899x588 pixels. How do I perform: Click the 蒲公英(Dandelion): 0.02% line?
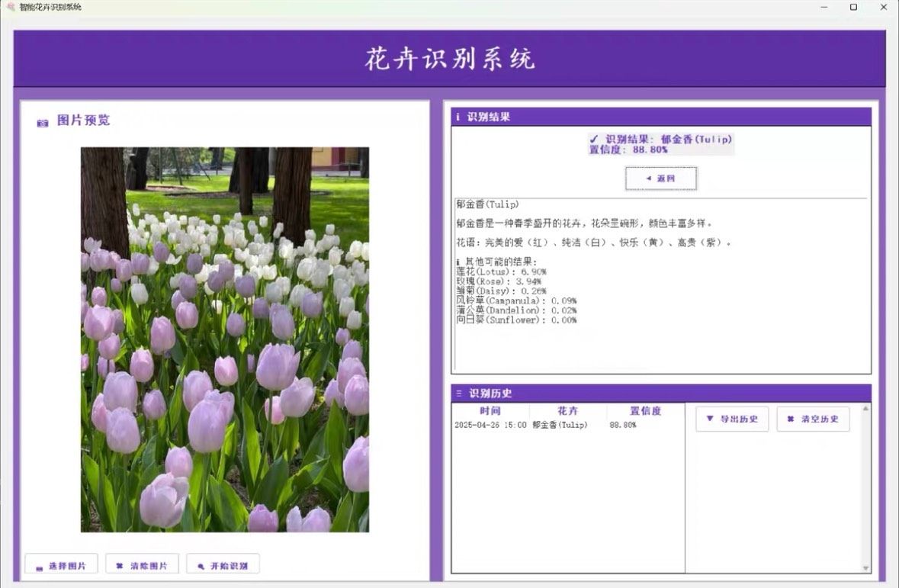[516, 310]
